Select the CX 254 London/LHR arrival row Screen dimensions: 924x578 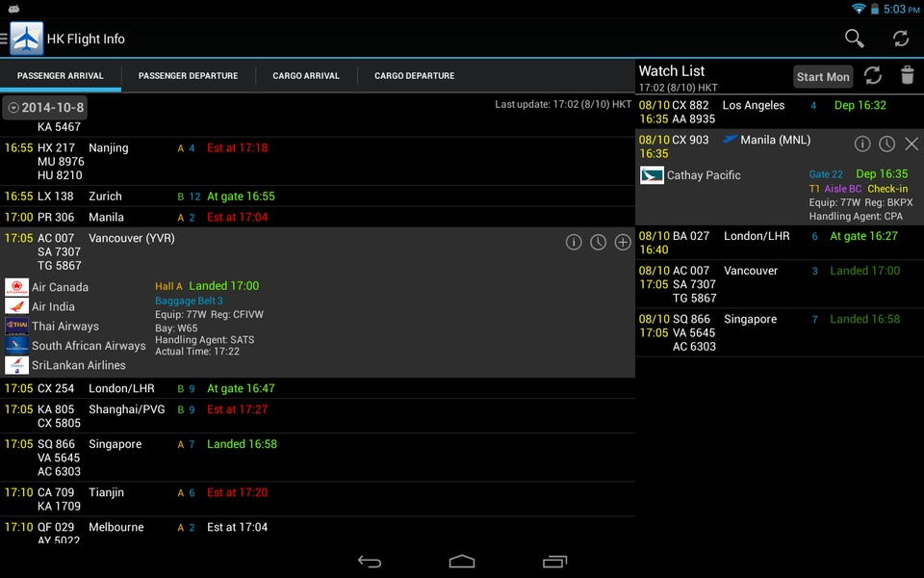point(317,388)
